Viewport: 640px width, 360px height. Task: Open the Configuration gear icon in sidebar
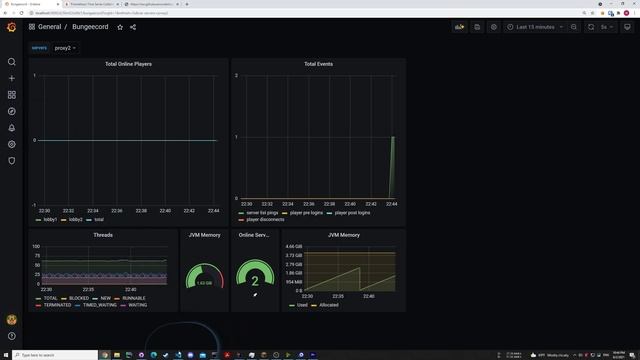(11, 144)
